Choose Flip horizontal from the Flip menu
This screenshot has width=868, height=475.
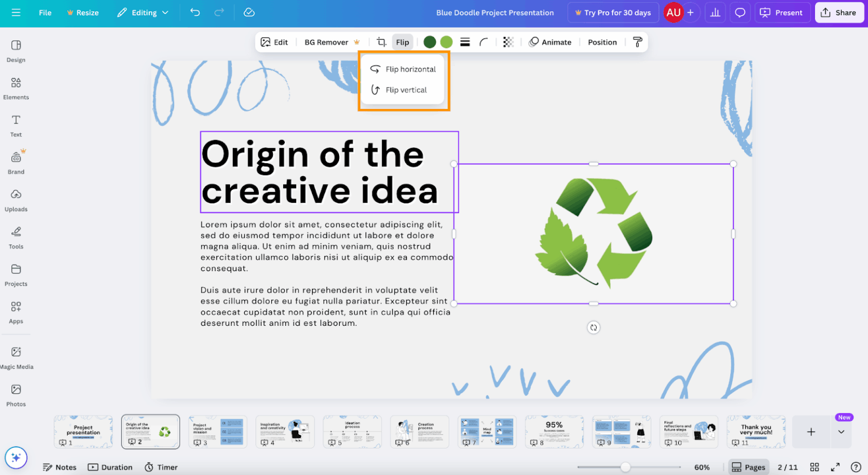(403, 69)
